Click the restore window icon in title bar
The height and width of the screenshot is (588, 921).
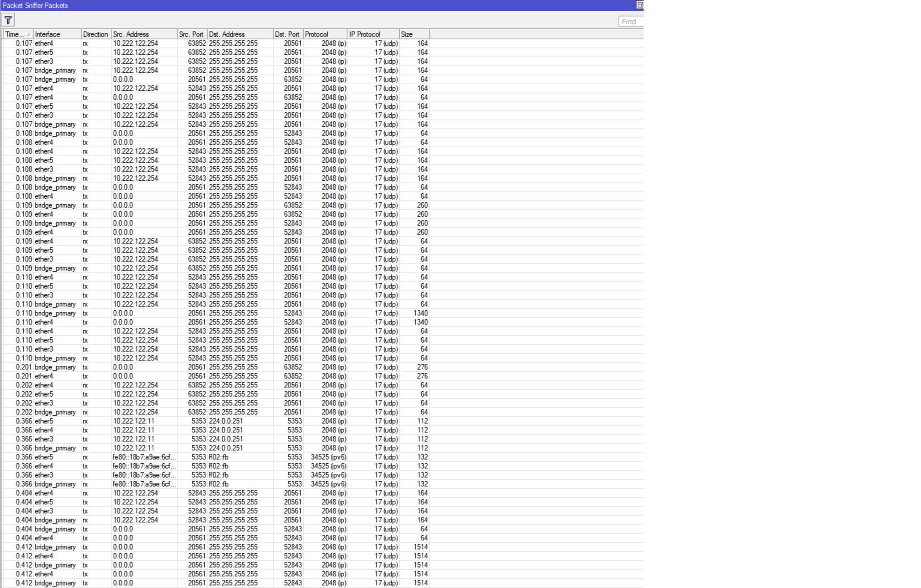pyautogui.click(x=640, y=5)
